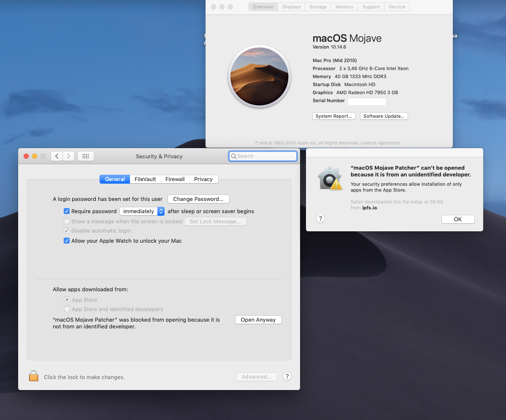506x420 pixels.
Task: Open Service tab in About This Mac
Action: point(397,7)
